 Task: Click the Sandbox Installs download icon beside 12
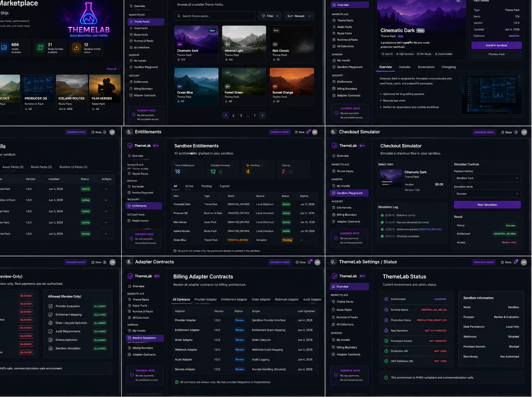click(x=77, y=47)
